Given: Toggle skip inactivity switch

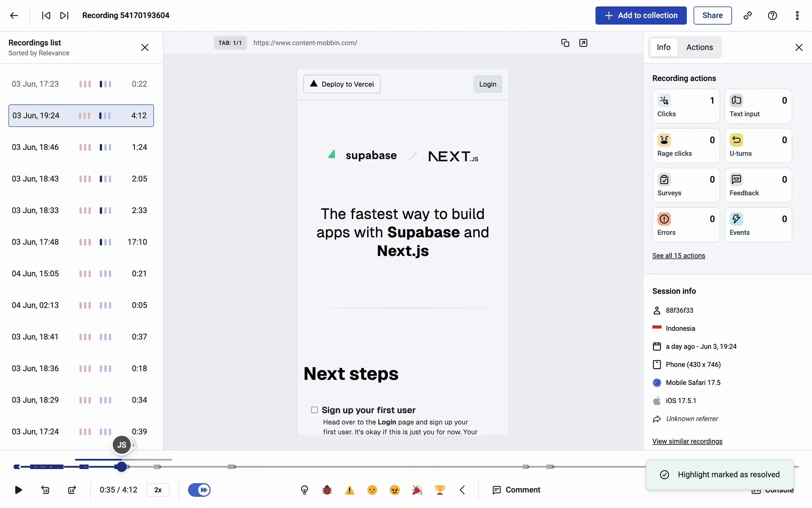Looking at the screenshot, I should tap(199, 490).
